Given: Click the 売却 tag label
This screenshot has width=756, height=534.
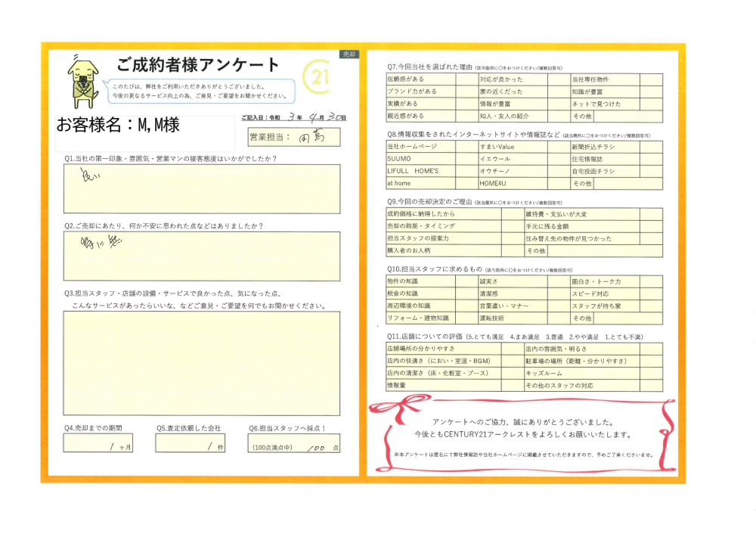Looking at the screenshot, I should (x=349, y=54).
